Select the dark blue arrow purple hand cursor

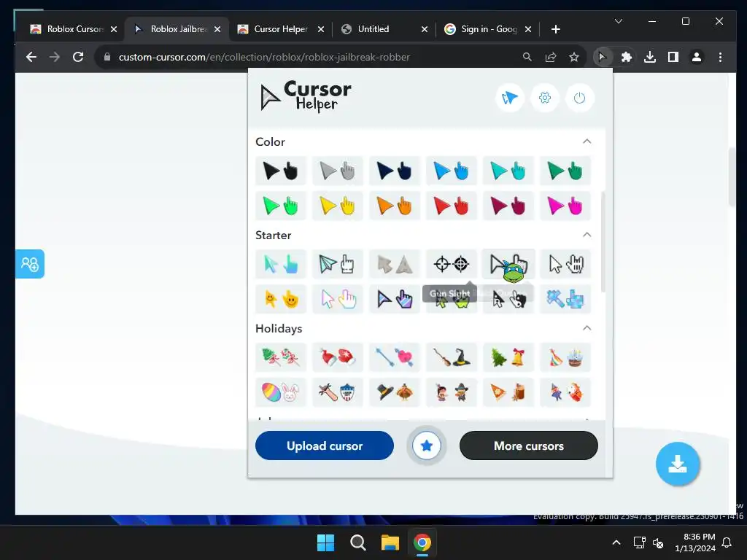(x=395, y=299)
